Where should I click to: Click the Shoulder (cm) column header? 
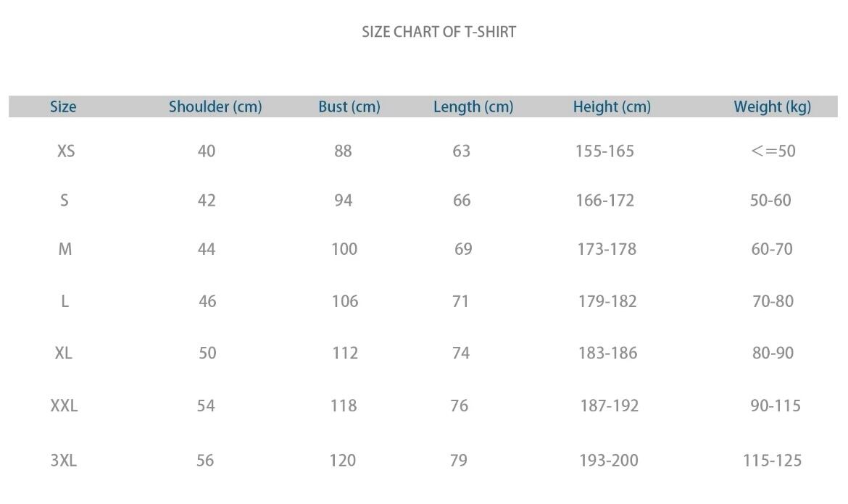pyautogui.click(x=215, y=107)
